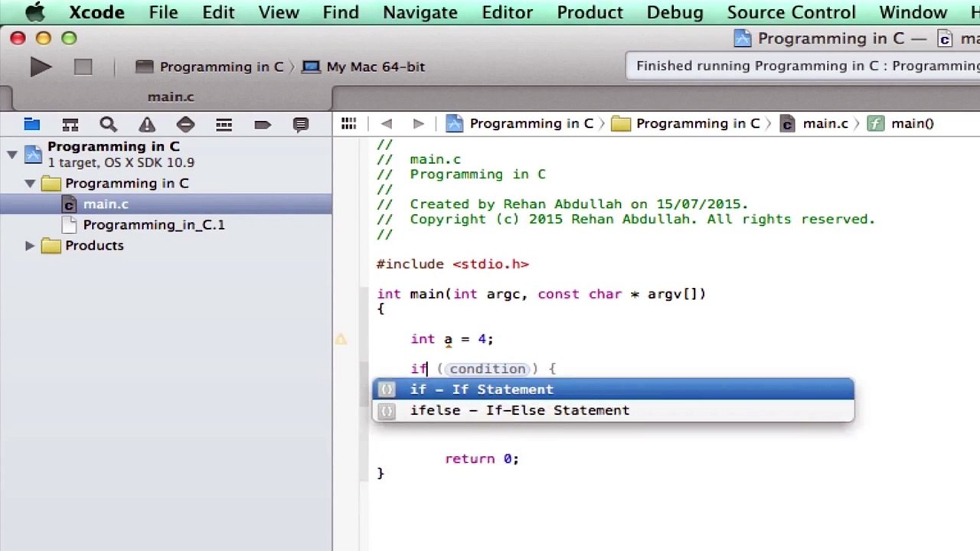Open main.c segment in jump bar
Image resolution: width=980 pixels, height=551 pixels.
[814, 123]
